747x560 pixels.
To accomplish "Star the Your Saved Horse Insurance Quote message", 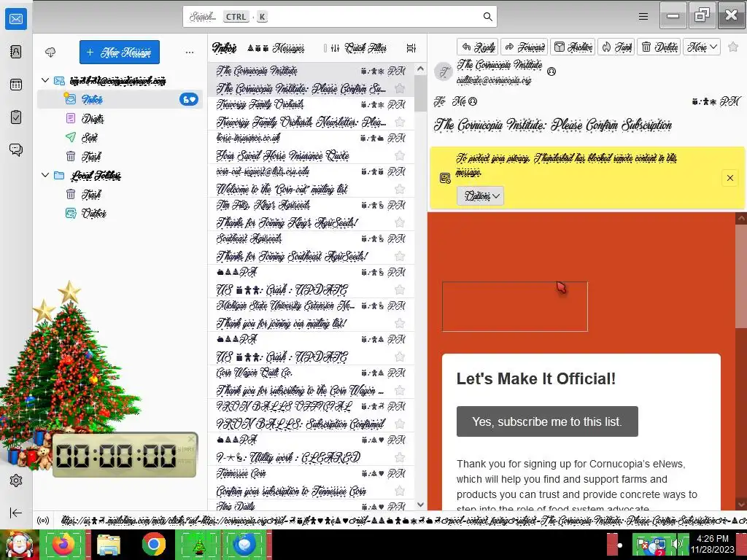I will [400, 155].
